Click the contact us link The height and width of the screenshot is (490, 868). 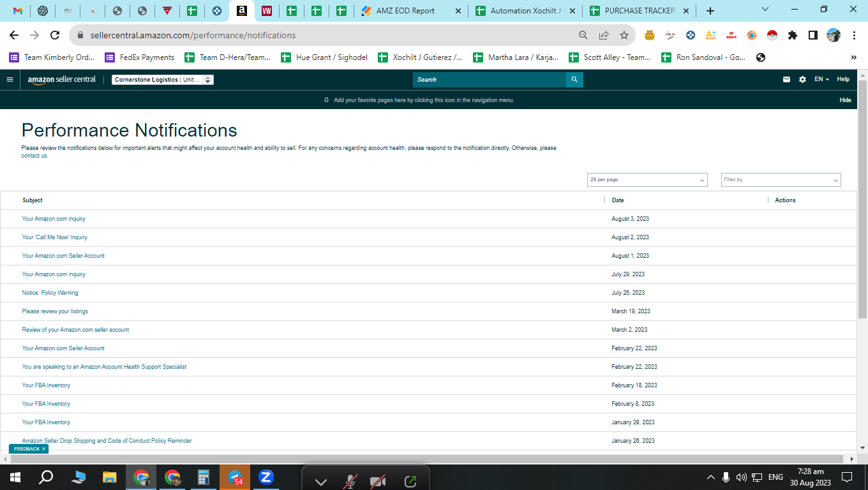pyautogui.click(x=34, y=156)
